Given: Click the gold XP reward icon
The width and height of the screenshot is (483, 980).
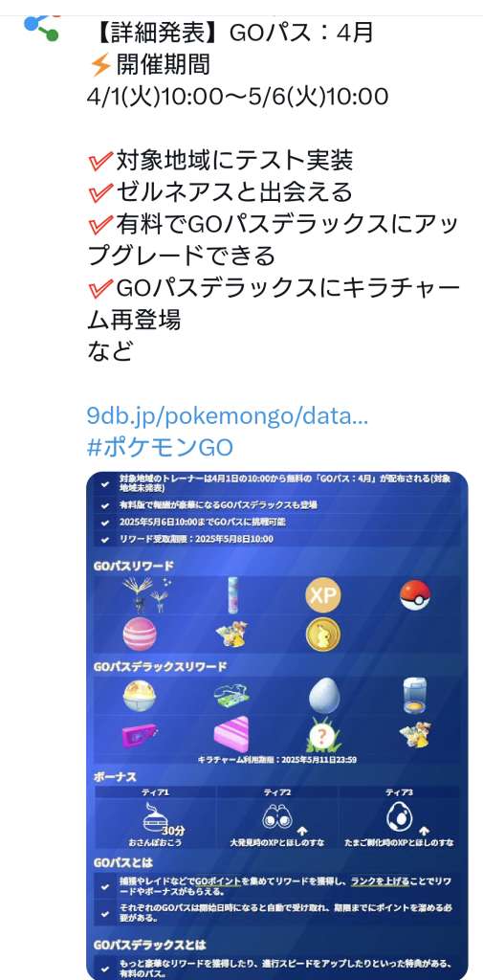Looking at the screenshot, I should point(323,595).
